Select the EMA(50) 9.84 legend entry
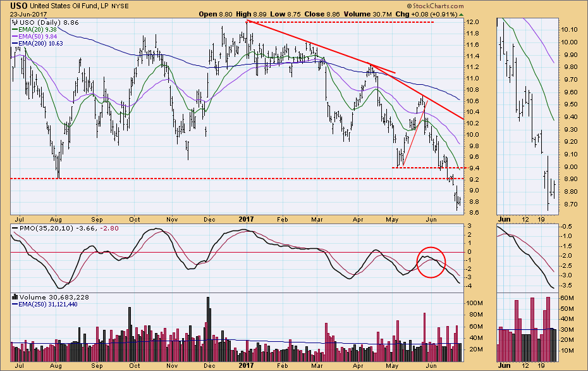Image resolution: width=588 pixels, height=371 pixels. [37, 37]
